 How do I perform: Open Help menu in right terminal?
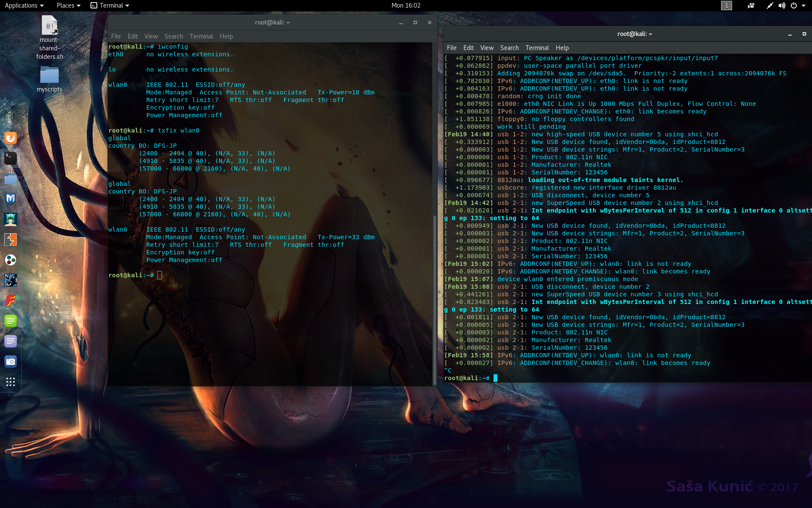pyautogui.click(x=562, y=48)
